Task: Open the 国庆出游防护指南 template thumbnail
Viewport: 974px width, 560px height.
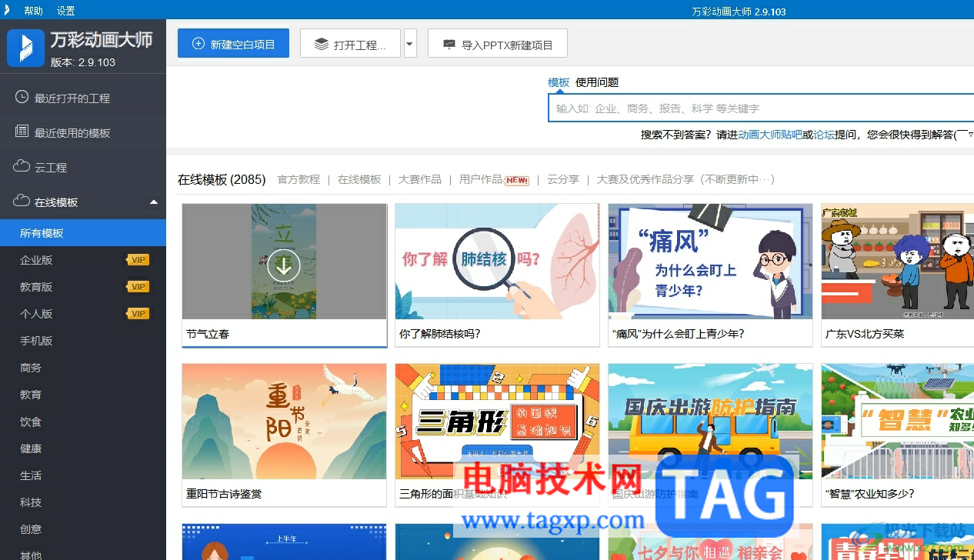Action: [x=710, y=422]
